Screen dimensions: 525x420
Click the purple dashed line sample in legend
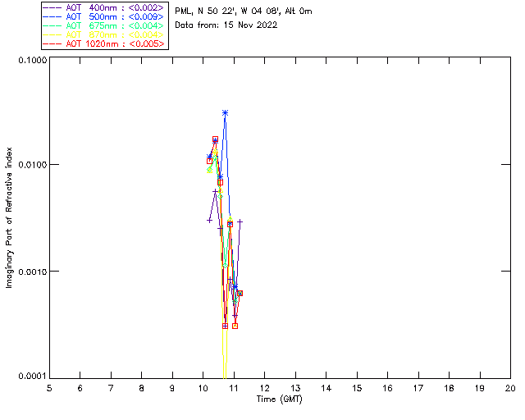pyautogui.click(x=52, y=7)
